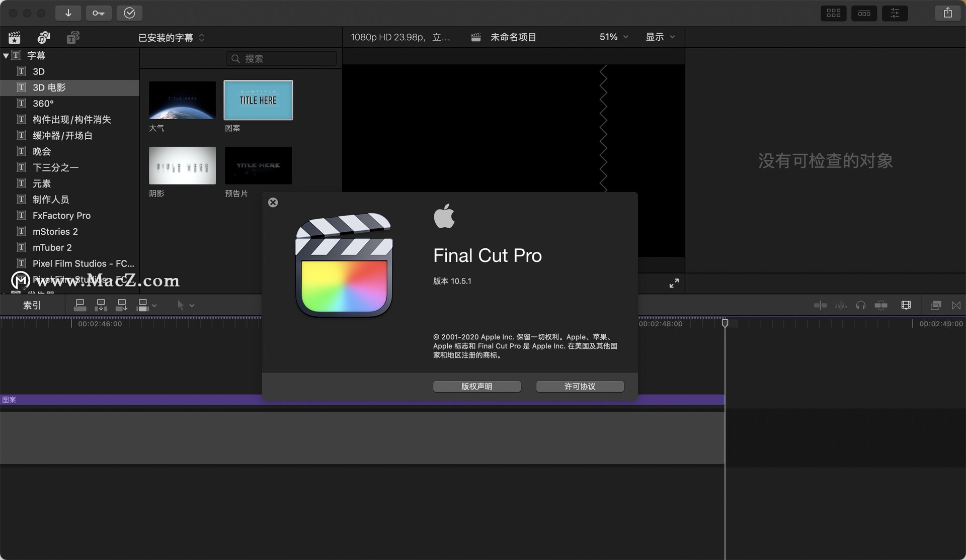Select the 缓冲器/开场白 category

tap(70, 136)
